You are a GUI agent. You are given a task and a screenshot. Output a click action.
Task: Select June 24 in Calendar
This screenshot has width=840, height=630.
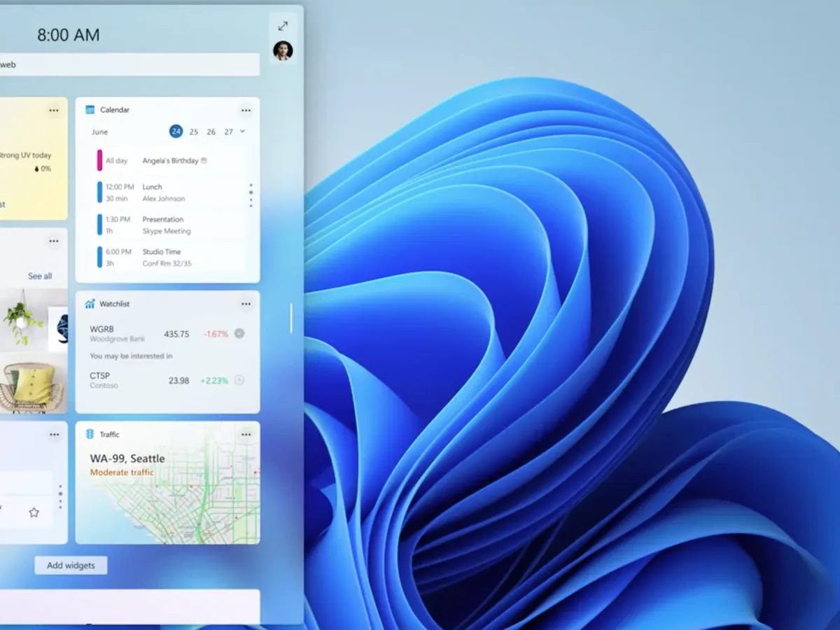[176, 132]
